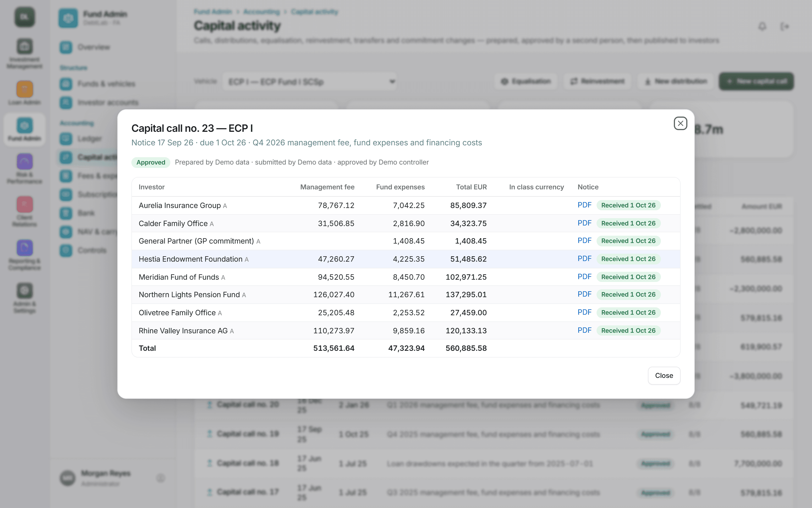
Task: Open General Partner PDF notice
Action: click(584, 240)
